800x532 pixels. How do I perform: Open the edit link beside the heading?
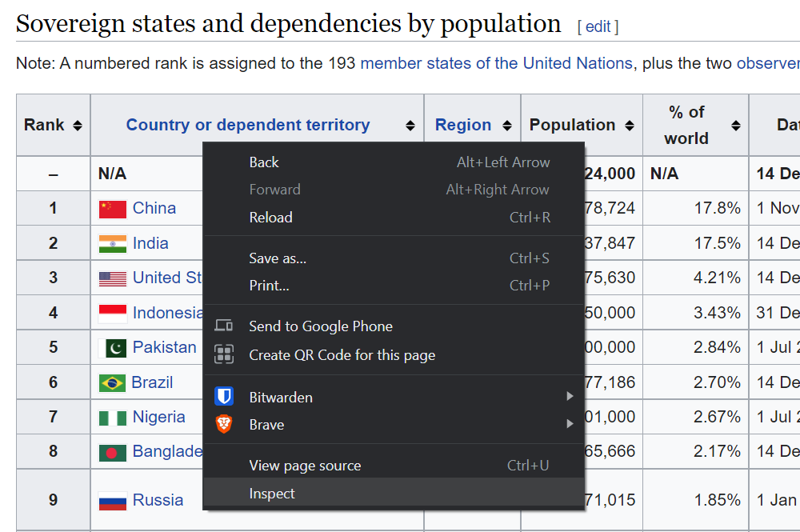point(598,26)
